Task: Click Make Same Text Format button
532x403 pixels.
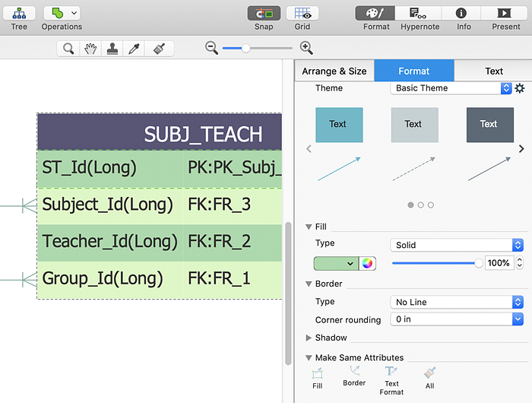Action: [391, 378]
